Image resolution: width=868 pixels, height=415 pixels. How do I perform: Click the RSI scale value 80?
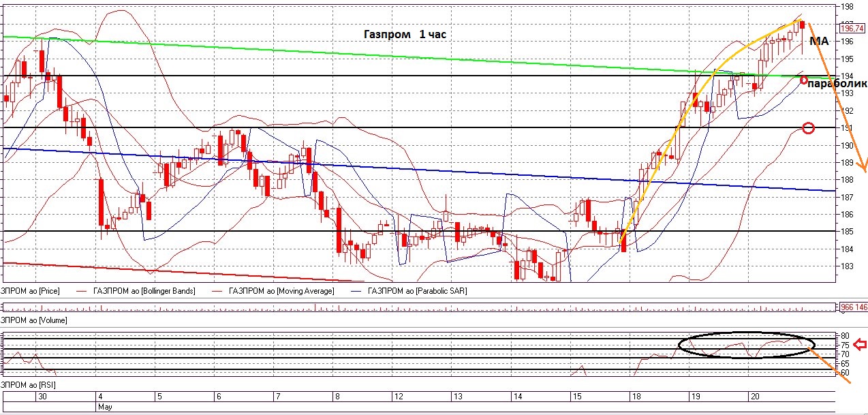click(846, 336)
